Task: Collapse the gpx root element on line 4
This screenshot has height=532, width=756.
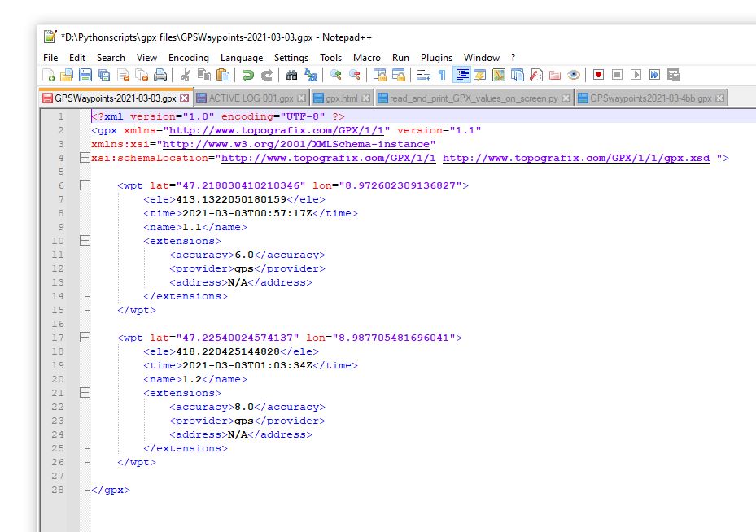Action: click(x=84, y=158)
